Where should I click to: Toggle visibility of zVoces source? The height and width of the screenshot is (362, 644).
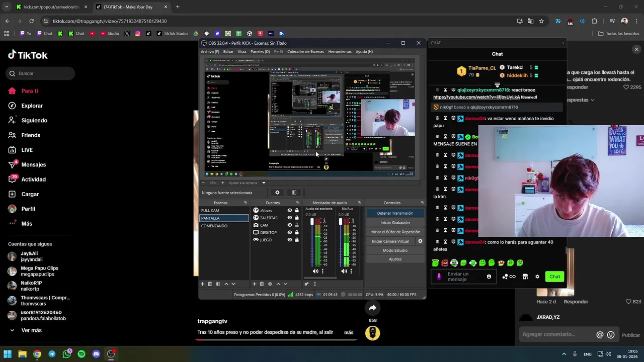point(289,210)
